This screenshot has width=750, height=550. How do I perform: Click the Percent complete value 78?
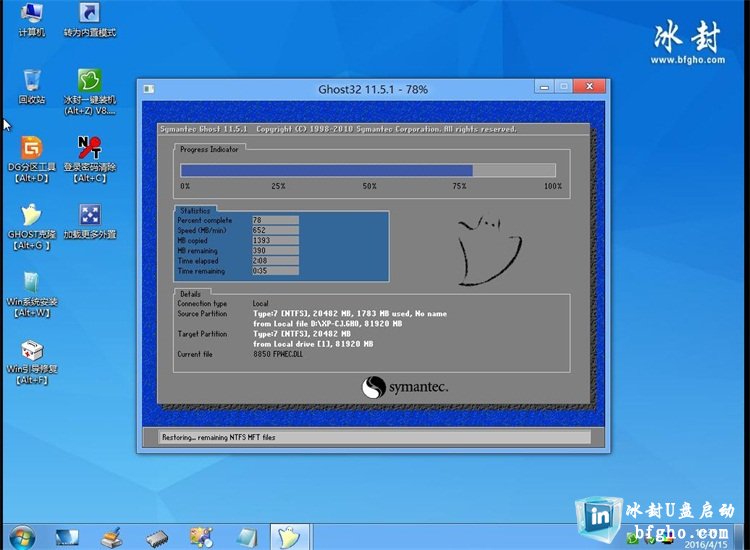tap(275, 220)
